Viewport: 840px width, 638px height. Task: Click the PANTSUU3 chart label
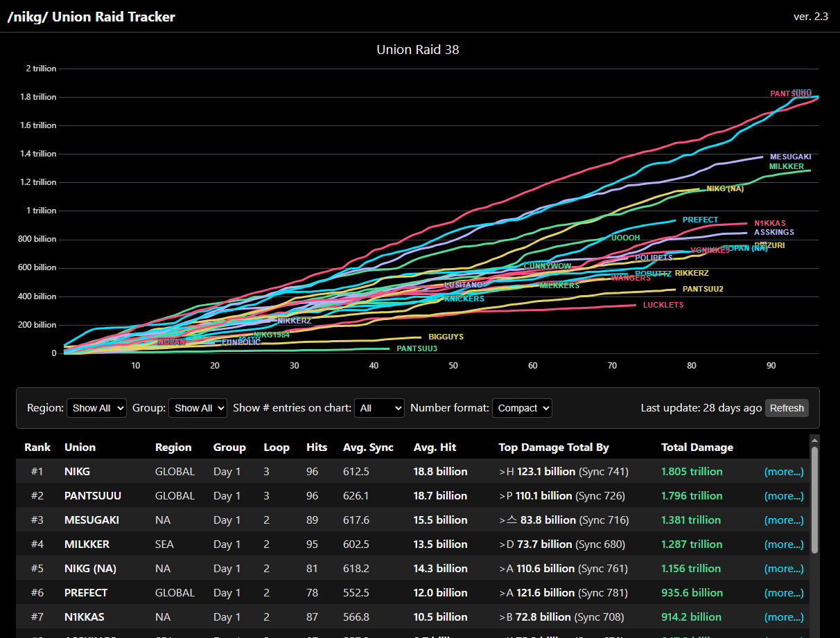coord(417,349)
